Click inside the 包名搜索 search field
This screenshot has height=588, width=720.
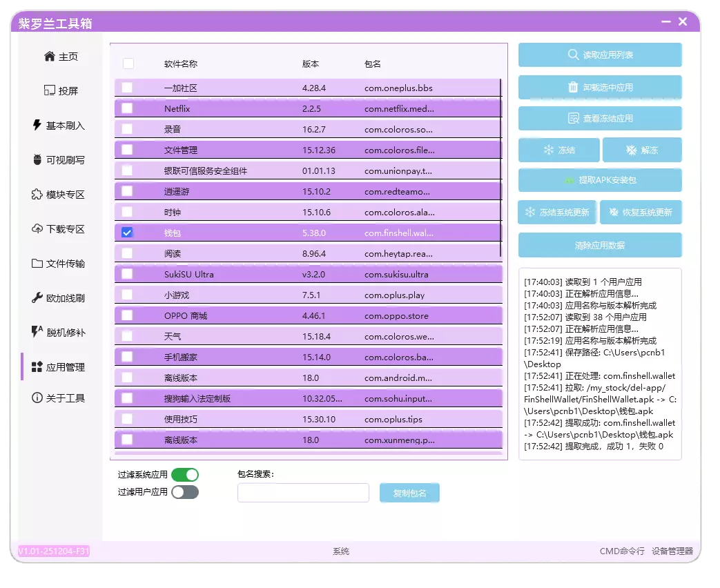(x=302, y=492)
